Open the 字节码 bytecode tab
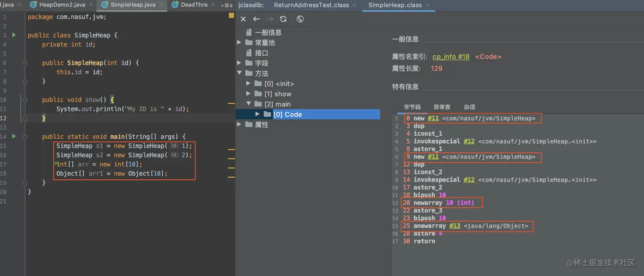Screen dimensions: 644x276 [x=412, y=107]
